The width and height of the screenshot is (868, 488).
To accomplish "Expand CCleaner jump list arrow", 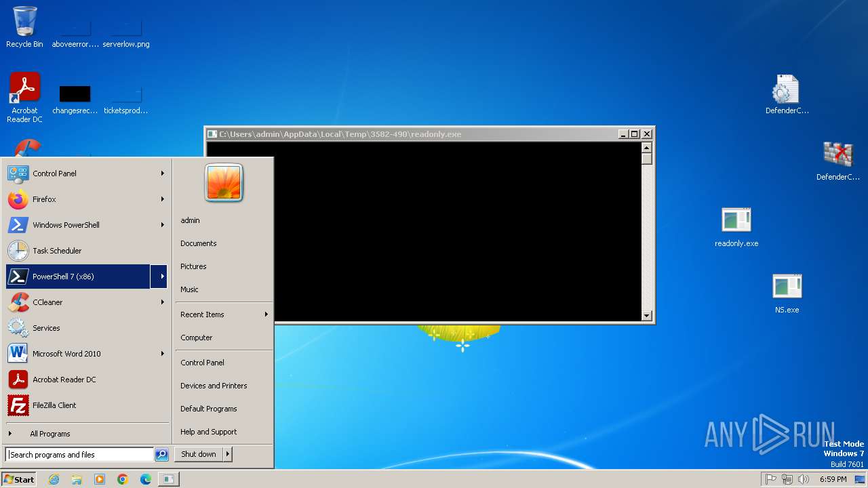I will tap(162, 302).
